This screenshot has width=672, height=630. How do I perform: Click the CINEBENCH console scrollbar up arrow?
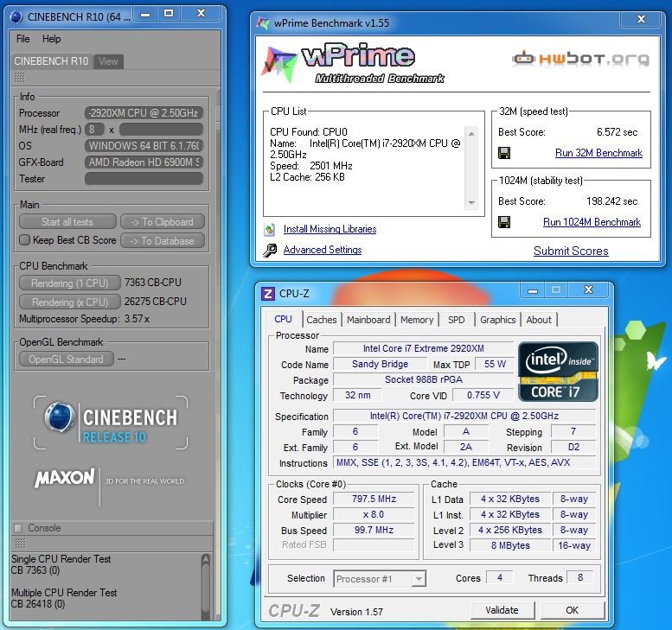click(x=206, y=559)
